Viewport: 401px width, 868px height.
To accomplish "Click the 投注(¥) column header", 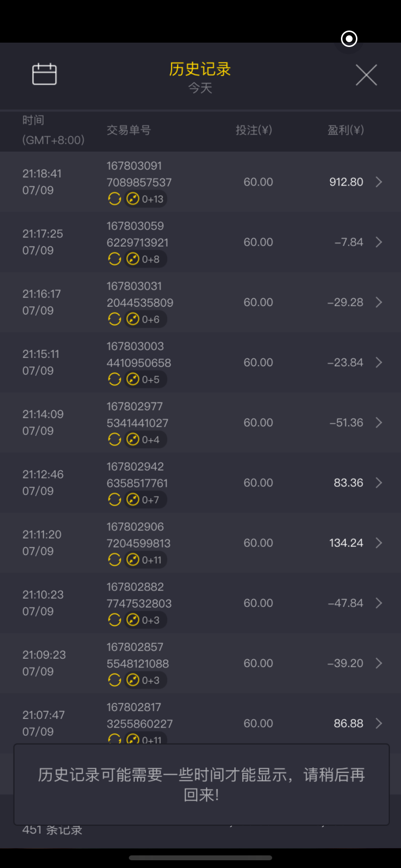I will [254, 130].
